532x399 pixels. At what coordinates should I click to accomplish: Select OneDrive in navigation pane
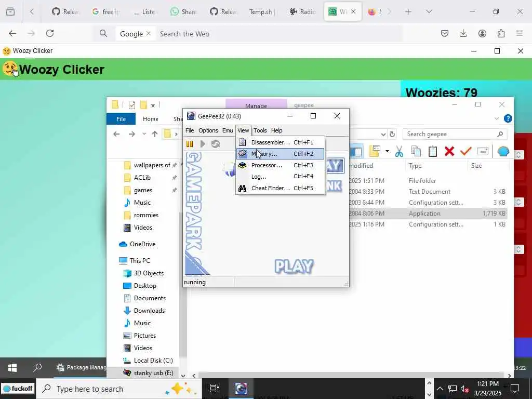(x=142, y=244)
